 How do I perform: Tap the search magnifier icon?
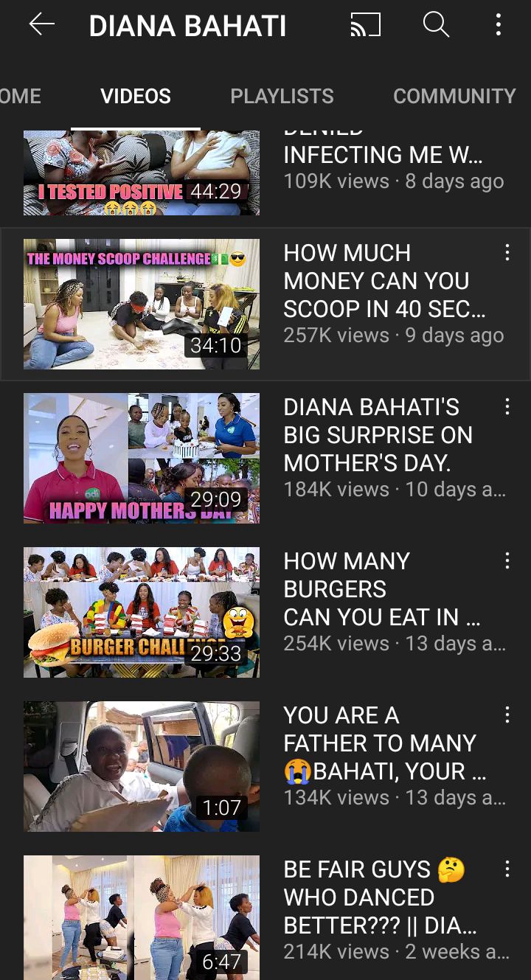(436, 25)
